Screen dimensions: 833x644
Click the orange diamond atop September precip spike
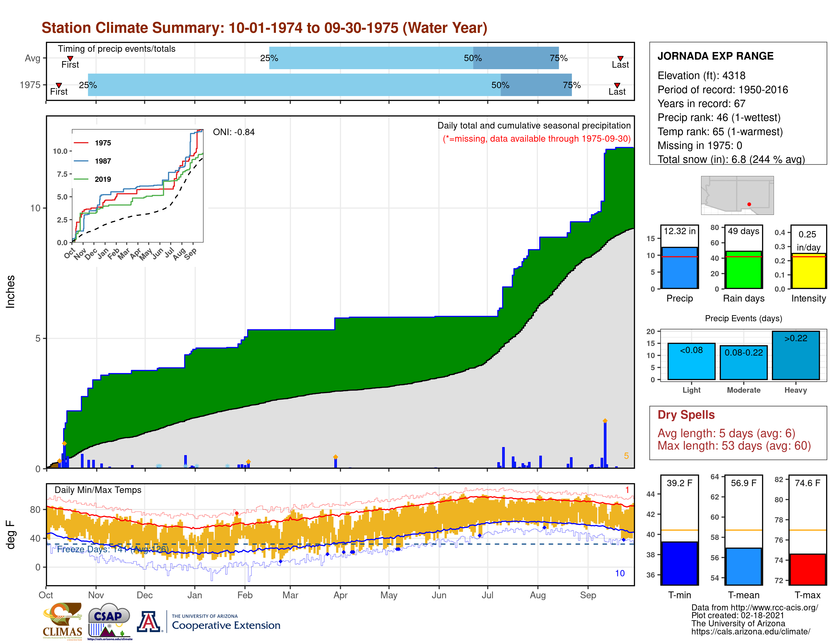[x=605, y=421]
